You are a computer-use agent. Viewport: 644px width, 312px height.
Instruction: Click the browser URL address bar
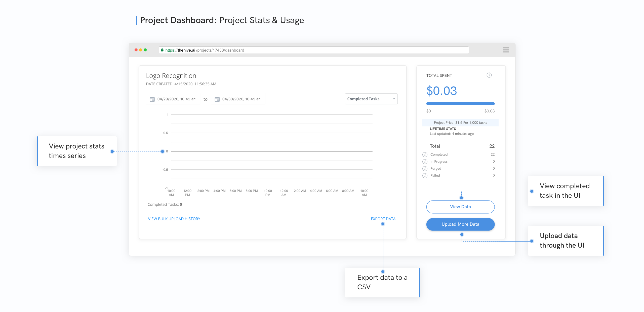pyautogui.click(x=314, y=50)
